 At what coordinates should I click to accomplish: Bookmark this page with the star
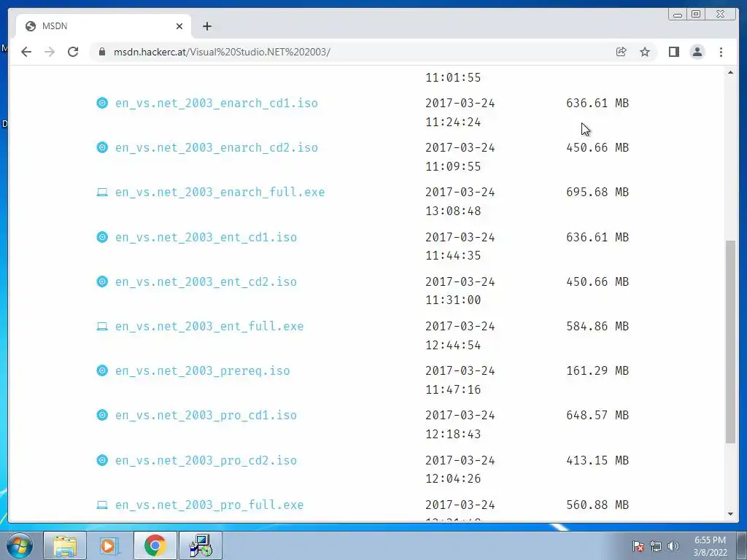point(645,52)
